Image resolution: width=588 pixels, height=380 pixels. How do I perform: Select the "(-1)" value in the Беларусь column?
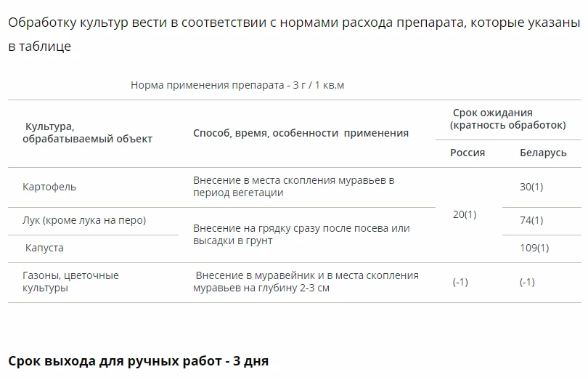527,282
